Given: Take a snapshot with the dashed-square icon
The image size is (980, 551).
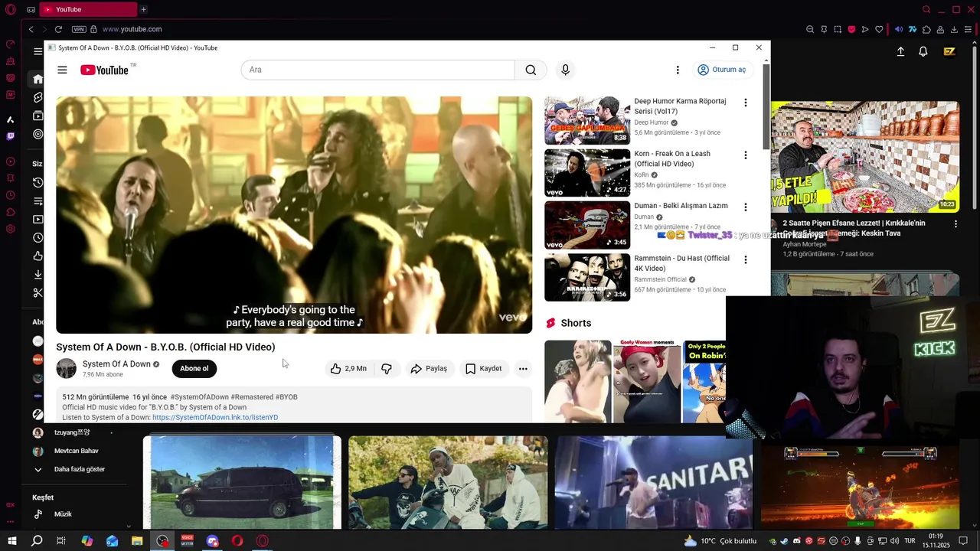Looking at the screenshot, I should click(x=838, y=29).
